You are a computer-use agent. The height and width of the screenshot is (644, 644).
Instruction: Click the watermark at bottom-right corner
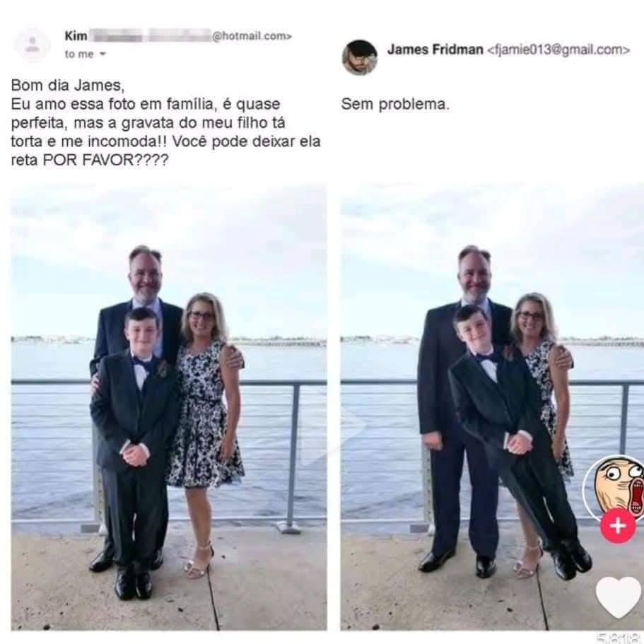click(621, 638)
